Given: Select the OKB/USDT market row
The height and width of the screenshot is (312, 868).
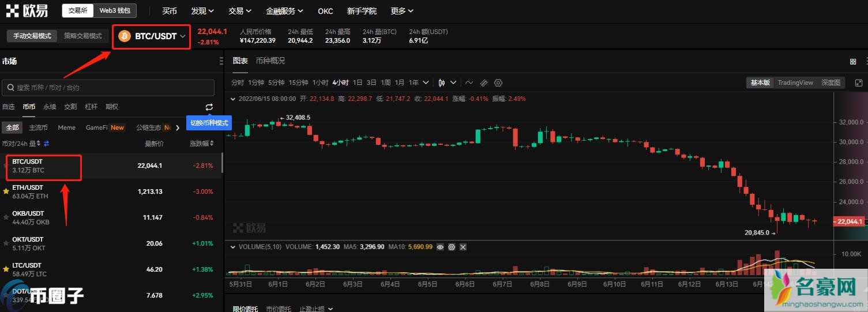Looking at the screenshot, I should tap(110, 217).
